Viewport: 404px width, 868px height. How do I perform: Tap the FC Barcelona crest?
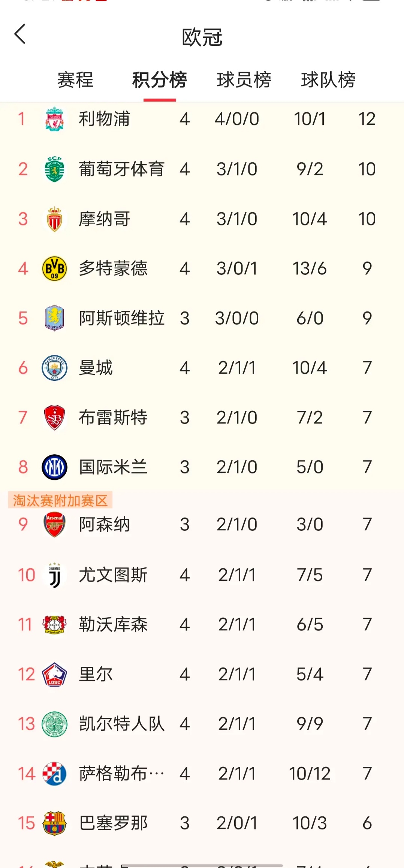[54, 823]
